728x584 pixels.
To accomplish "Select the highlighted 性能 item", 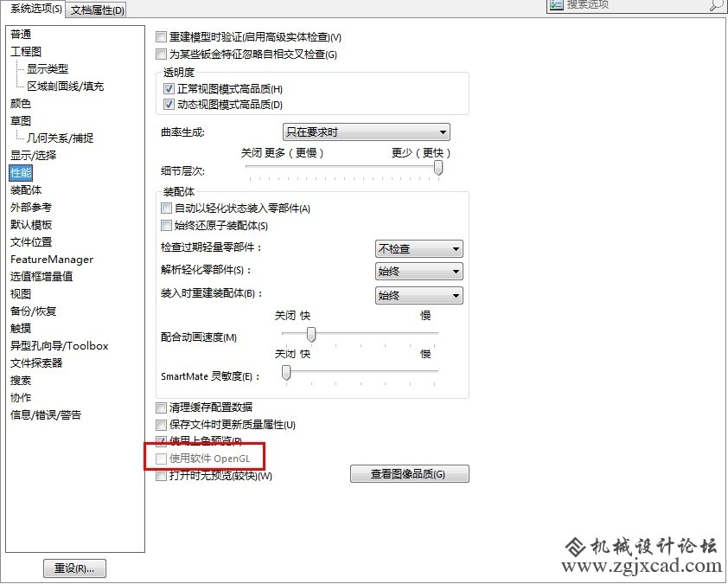I will pyautogui.click(x=21, y=173).
